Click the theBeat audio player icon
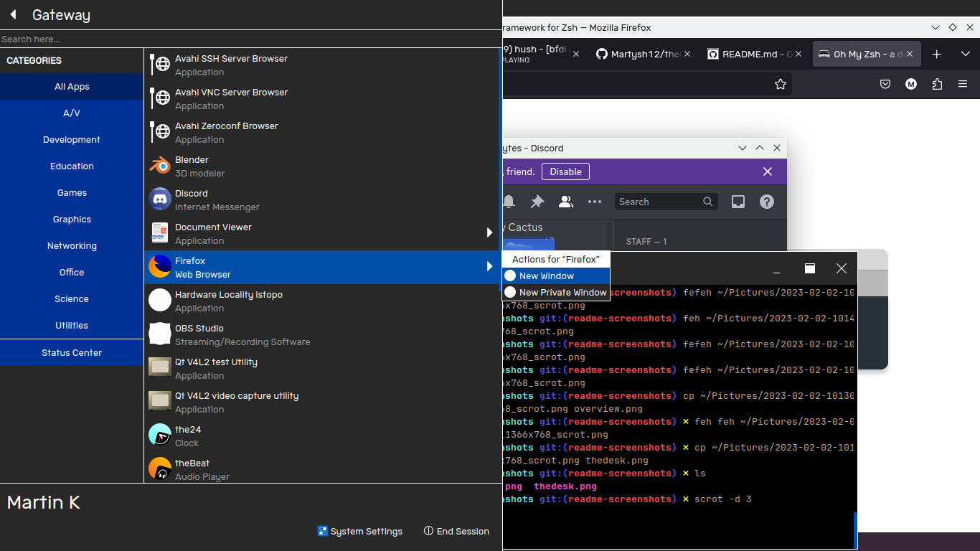 (160, 469)
